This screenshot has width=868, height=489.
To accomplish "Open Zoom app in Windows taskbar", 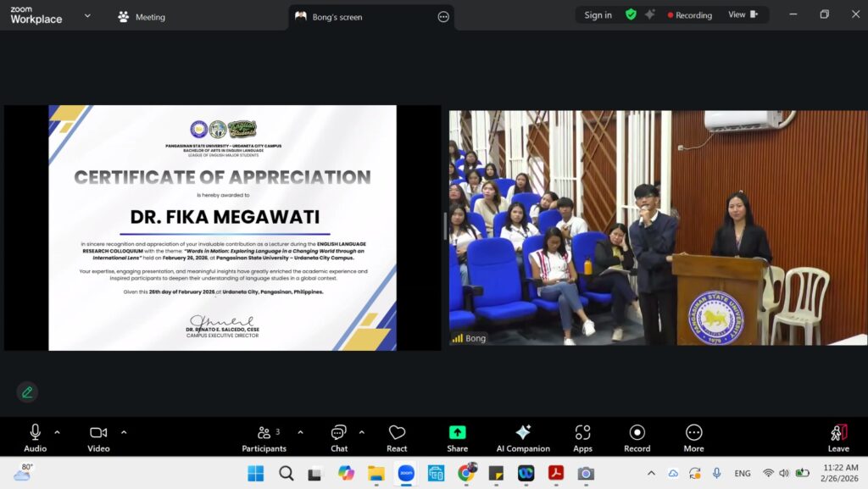I will [406, 473].
